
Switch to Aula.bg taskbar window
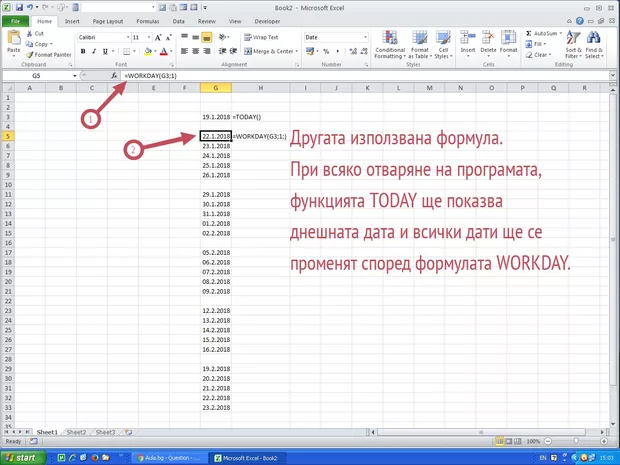169,458
